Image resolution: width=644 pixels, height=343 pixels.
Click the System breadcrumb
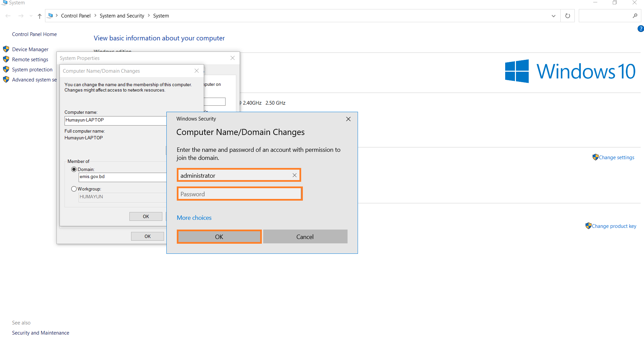[161, 16]
